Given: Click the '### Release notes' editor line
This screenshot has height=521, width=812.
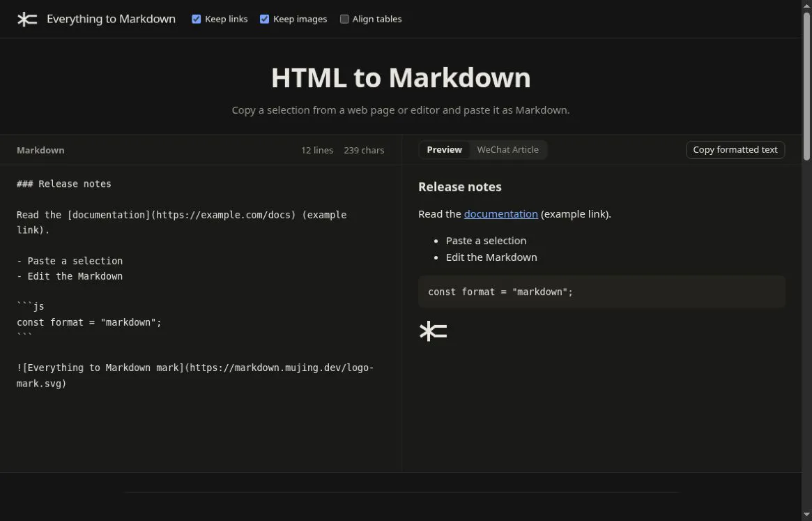Looking at the screenshot, I should pos(63,184).
